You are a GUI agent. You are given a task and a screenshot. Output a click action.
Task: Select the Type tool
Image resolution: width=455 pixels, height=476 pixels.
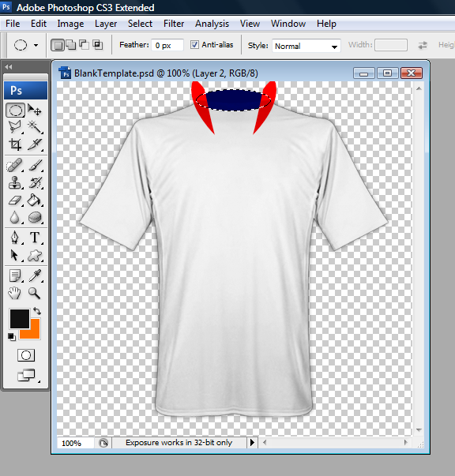click(35, 238)
